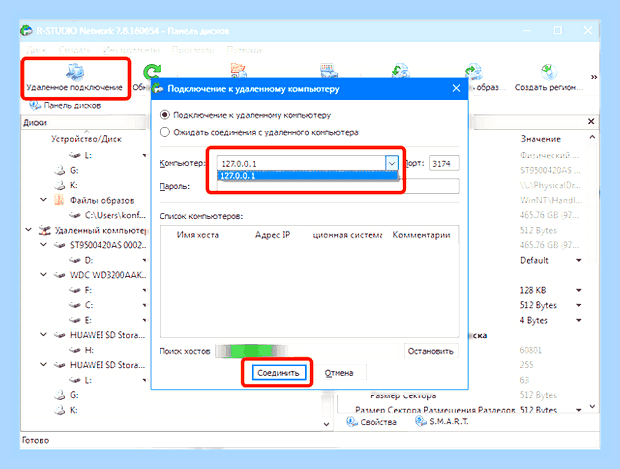
Task: Click the Панель дисков tab icon
Action: pos(35,105)
